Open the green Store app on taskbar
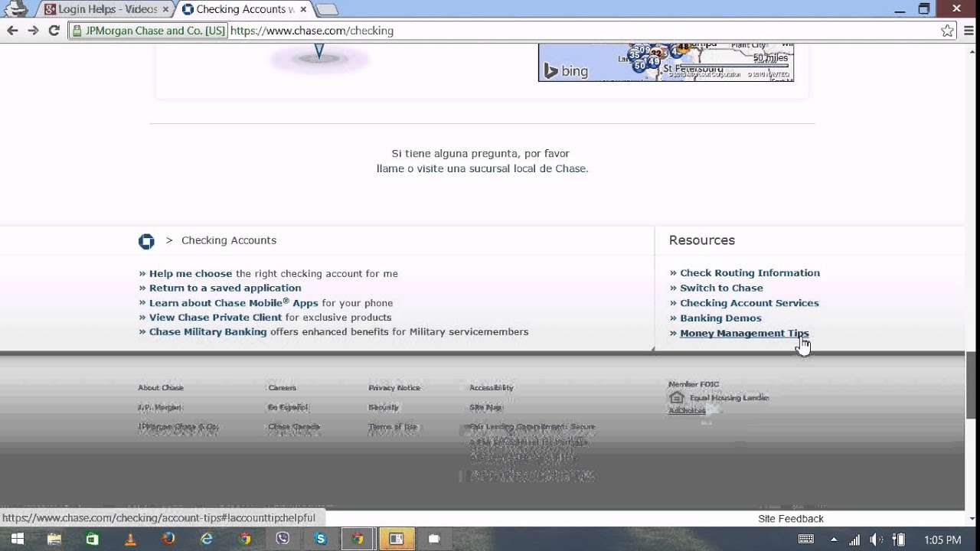980x551 pixels. 92,539
